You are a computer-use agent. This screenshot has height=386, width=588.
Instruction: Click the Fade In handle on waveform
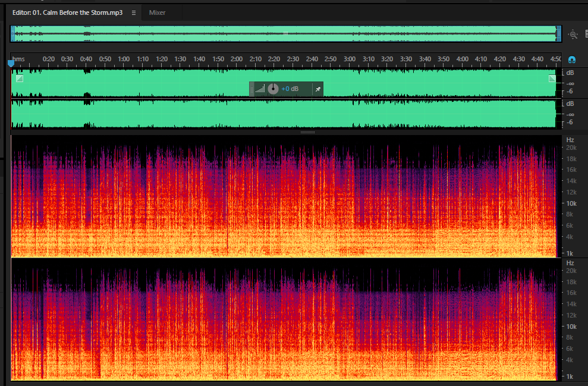coord(20,78)
